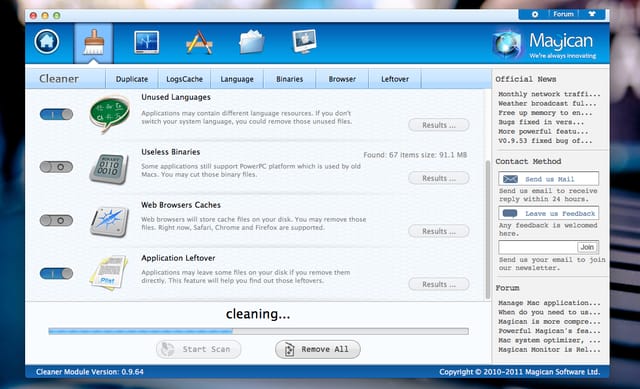This screenshot has width=640, height=389.
Task: Click the Magican globe logo
Action: [507, 44]
